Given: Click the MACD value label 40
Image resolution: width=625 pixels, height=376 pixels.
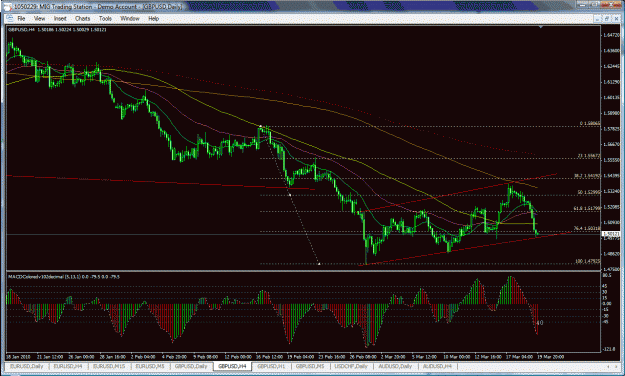Looking at the screenshot, I should point(540,323).
